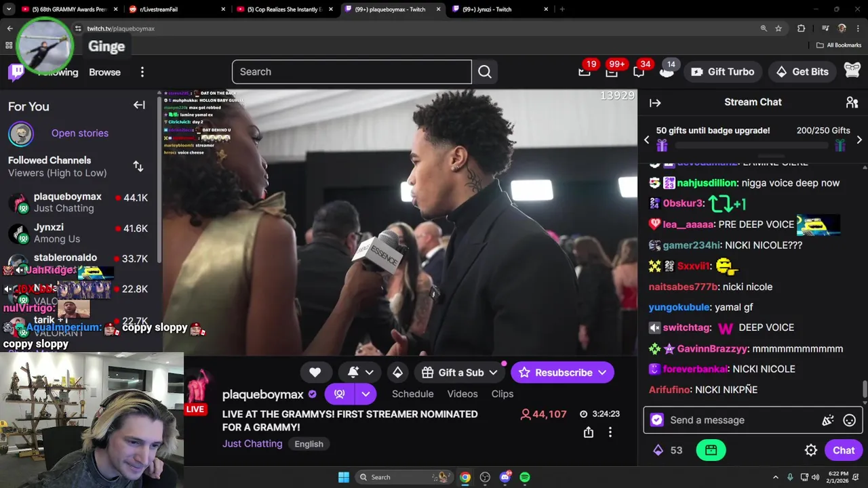Viewport: 868px width, 488px height.
Task: Open the Schedule tab
Action: pos(412,394)
